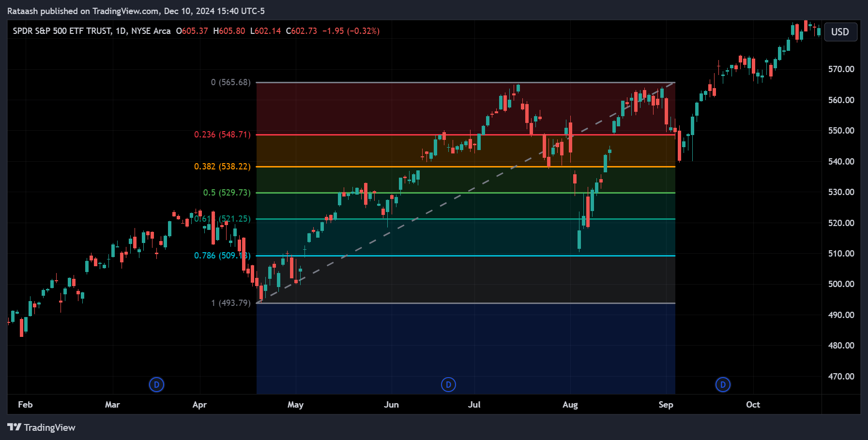The image size is (868, 440).
Task: Click the dividend marker near late June
Action: pos(448,385)
